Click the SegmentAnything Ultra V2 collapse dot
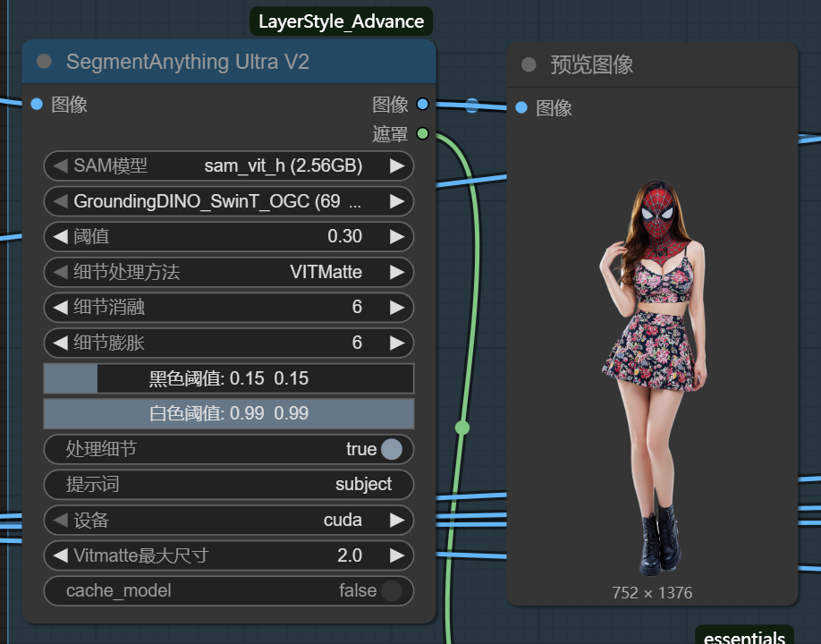 [44, 61]
